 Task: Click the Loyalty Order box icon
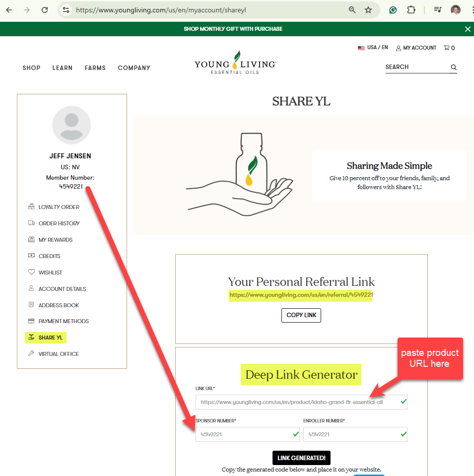(31, 207)
